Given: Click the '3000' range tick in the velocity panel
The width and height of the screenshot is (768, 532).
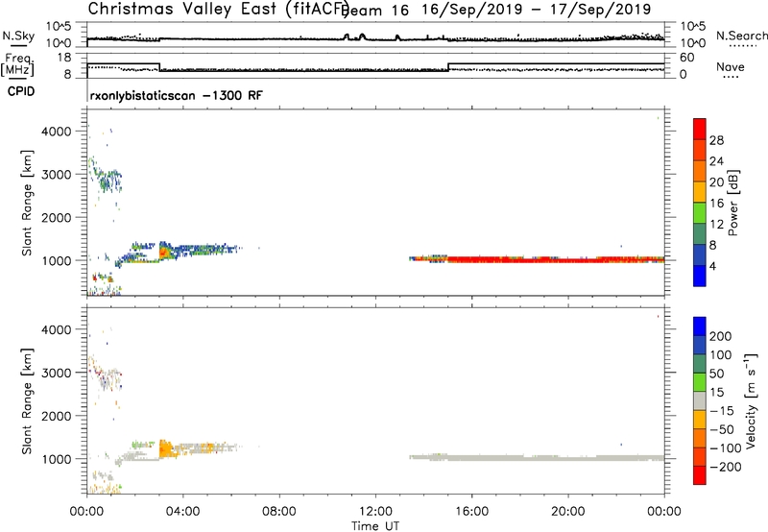Looking at the screenshot, I should point(56,373).
